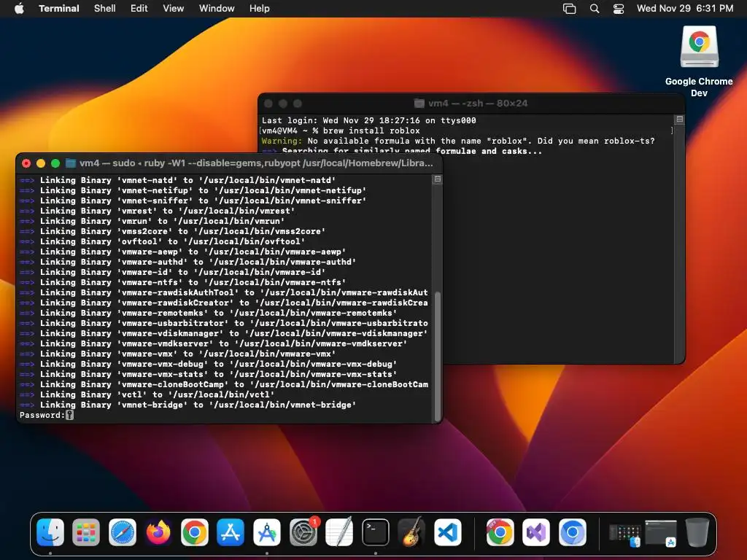This screenshot has width=747, height=560.
Task: Open the white Dock icon with blue drafting compass
Action: point(267,532)
